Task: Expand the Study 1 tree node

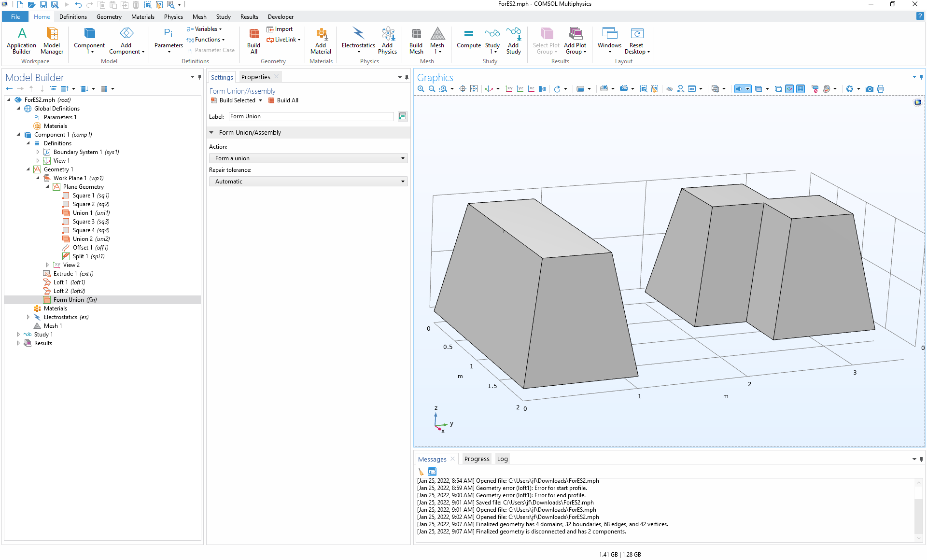Action: click(18, 335)
